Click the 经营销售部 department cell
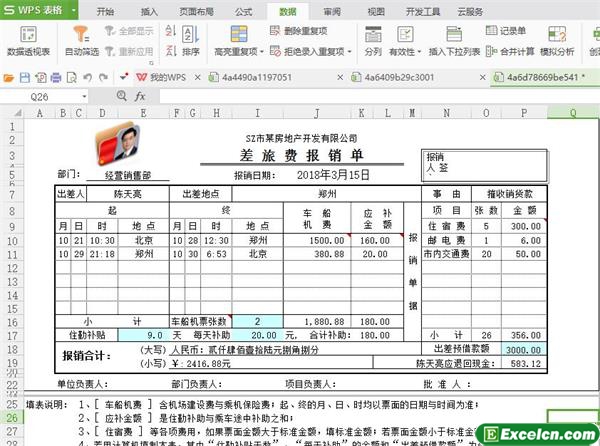The width and height of the screenshot is (600, 446). pos(128,175)
